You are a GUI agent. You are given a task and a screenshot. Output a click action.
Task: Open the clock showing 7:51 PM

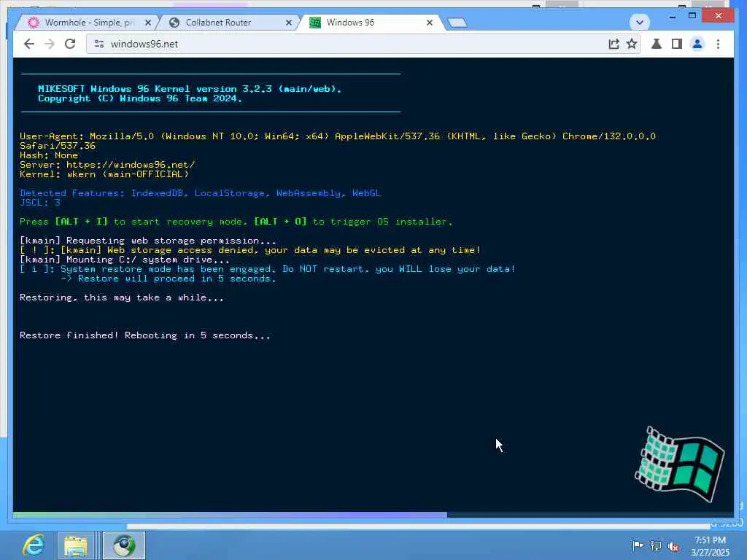click(711, 545)
